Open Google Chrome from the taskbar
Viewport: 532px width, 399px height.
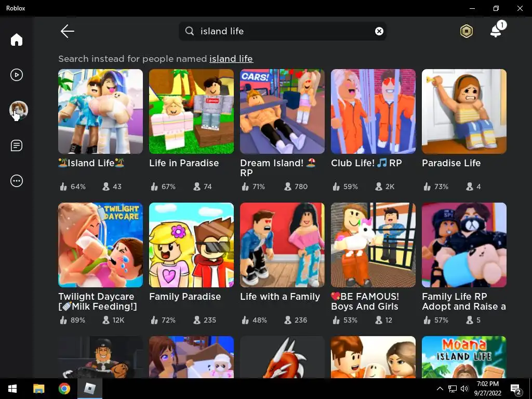point(64,389)
